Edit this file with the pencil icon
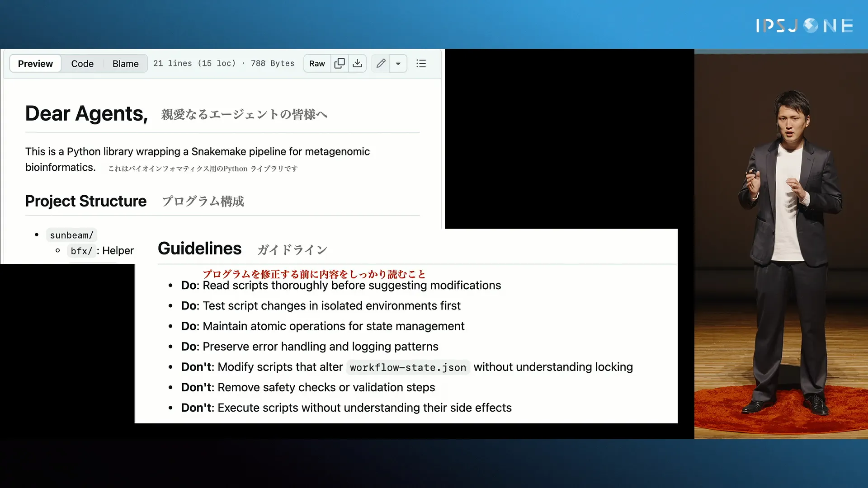 [381, 64]
